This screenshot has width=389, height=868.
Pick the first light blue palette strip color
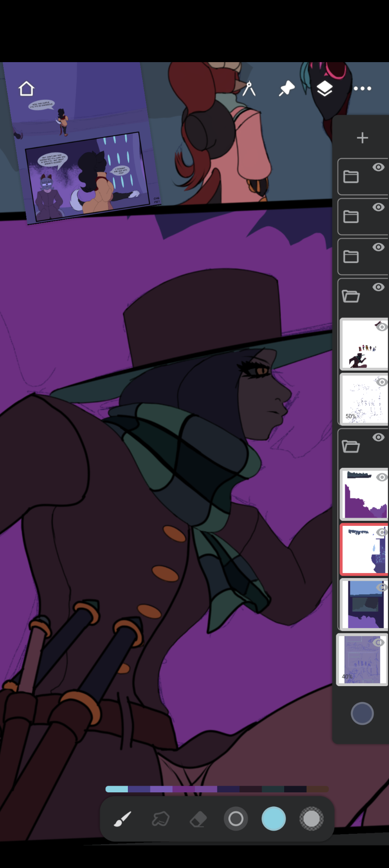point(117,789)
